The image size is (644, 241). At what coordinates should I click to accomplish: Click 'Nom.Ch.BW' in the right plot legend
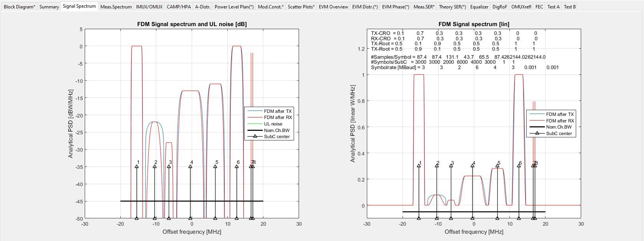pos(559,127)
